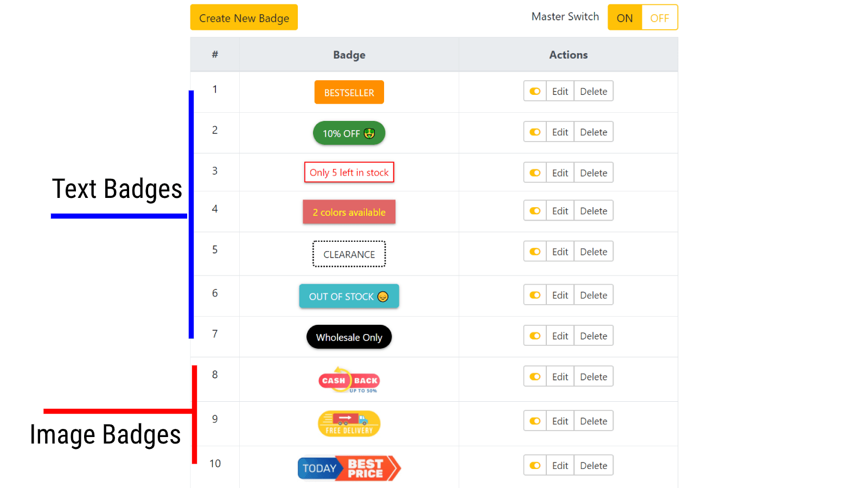The image size is (868, 488).
Task: Toggle the enable icon beside Only 5 left in stock
Action: coord(534,172)
